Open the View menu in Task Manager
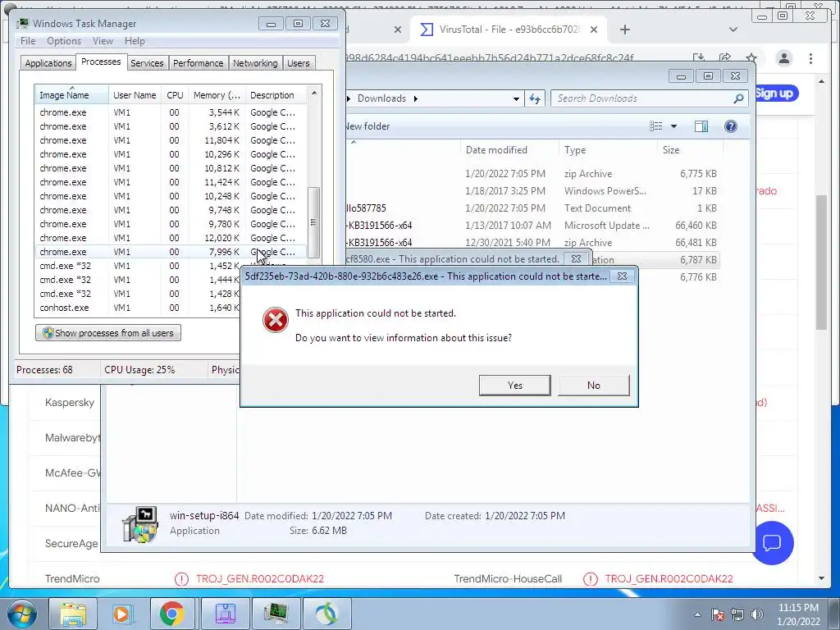Viewport: 840px width, 630px height. pyautogui.click(x=103, y=41)
